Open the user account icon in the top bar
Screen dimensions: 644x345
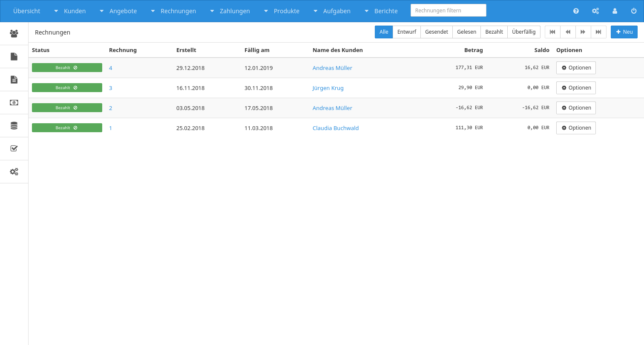coord(615,11)
